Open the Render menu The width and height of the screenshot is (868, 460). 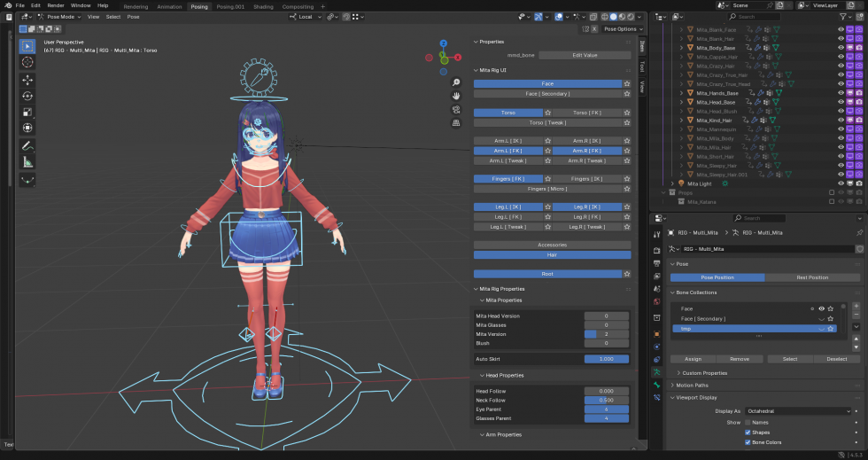coord(55,5)
